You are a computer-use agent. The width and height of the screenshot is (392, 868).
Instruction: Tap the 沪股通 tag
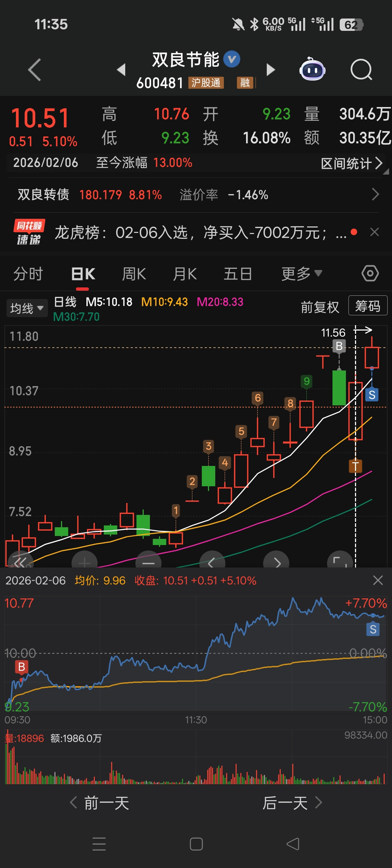click(x=206, y=83)
